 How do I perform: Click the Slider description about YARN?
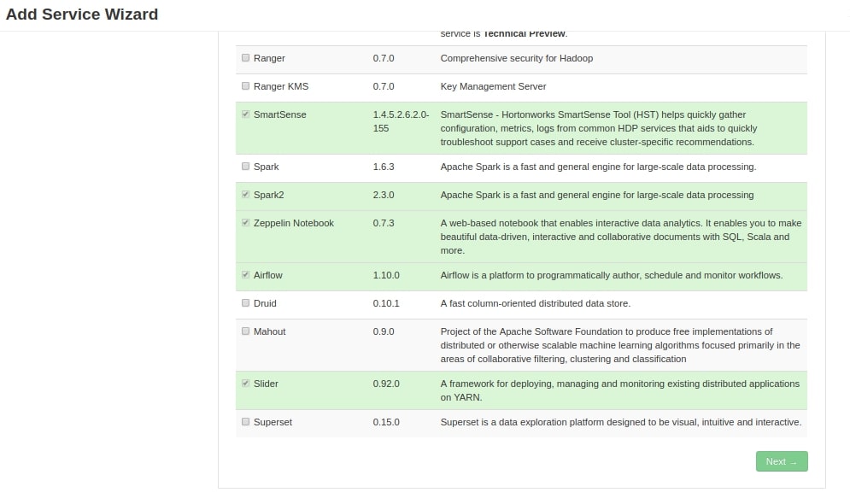(x=619, y=390)
